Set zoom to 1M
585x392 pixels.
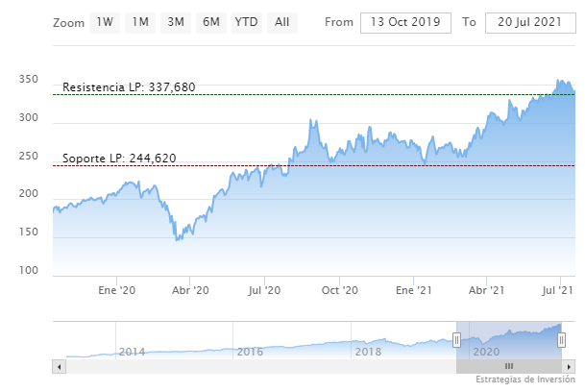point(140,21)
